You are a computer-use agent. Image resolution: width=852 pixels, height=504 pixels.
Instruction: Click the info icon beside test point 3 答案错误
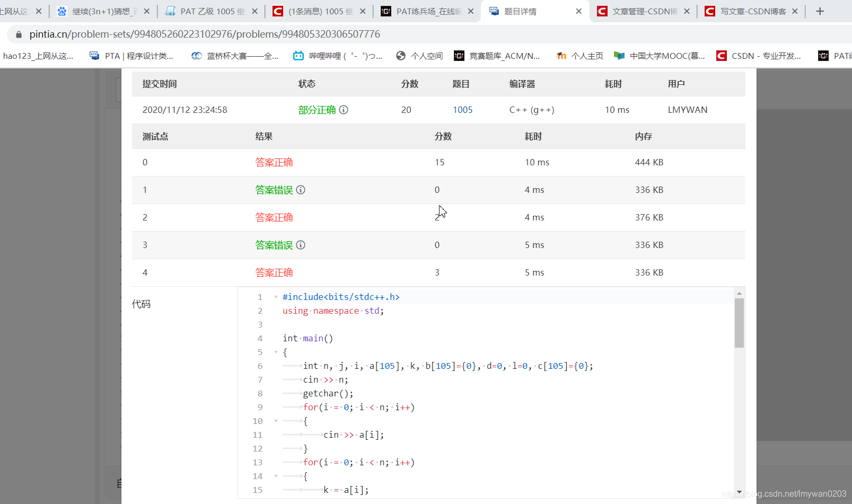[301, 245]
